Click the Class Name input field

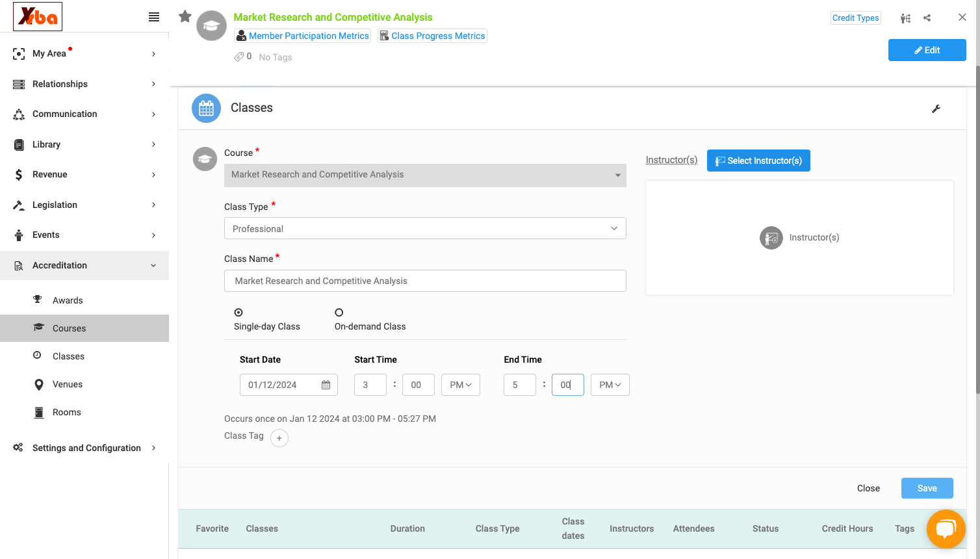(425, 281)
